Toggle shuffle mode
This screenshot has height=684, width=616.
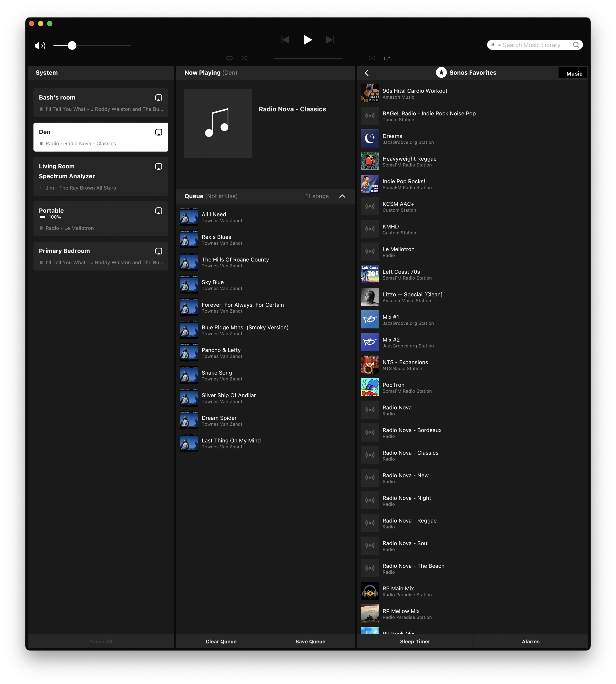click(244, 58)
